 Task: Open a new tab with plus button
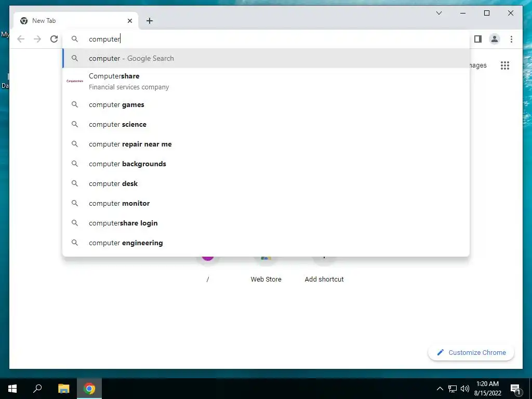pyautogui.click(x=149, y=21)
